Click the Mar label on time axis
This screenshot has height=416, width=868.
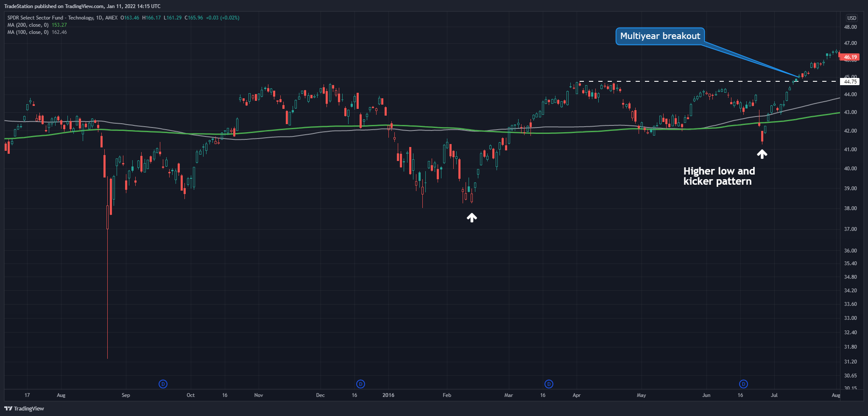tap(508, 395)
